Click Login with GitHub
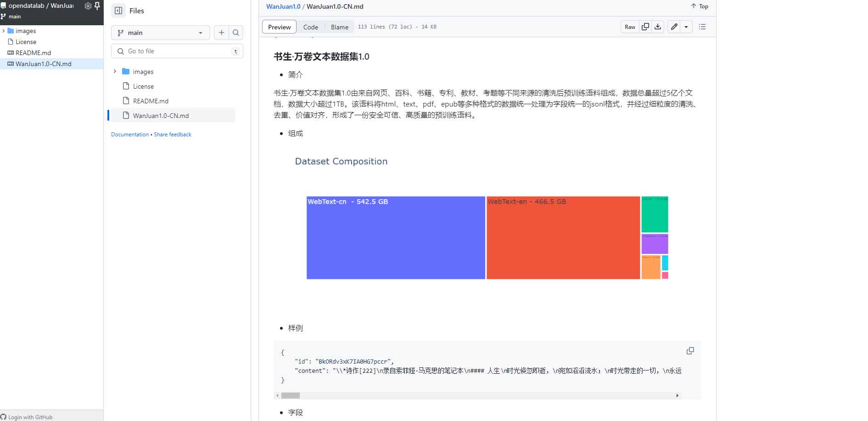 (x=27, y=417)
